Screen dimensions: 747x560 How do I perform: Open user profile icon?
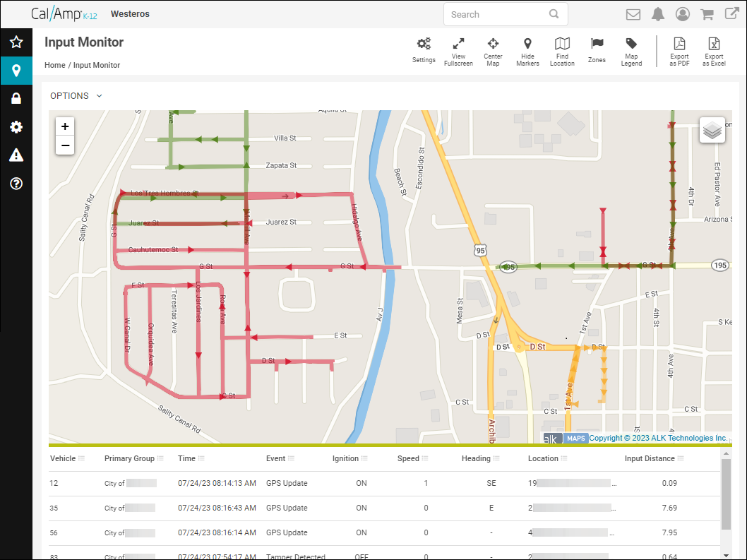pyautogui.click(x=683, y=14)
